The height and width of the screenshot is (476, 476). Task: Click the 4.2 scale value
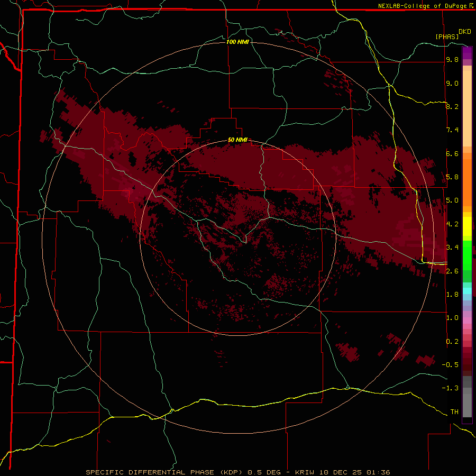[x=452, y=224]
